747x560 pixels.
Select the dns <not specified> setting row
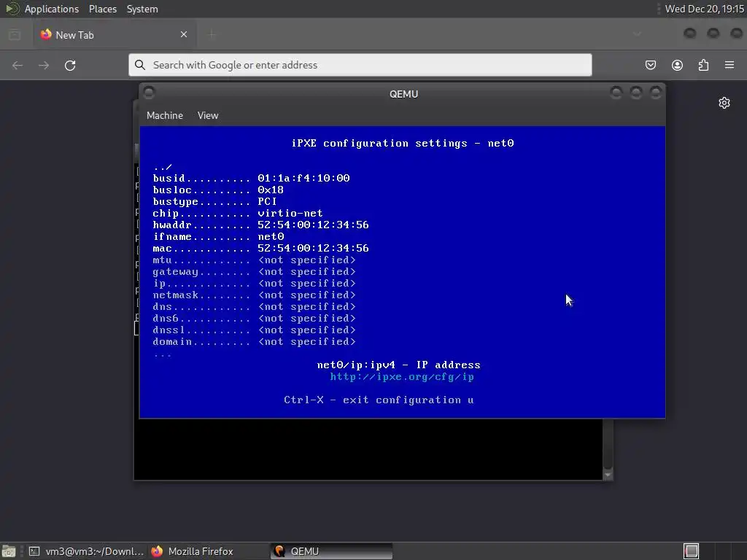(x=254, y=307)
